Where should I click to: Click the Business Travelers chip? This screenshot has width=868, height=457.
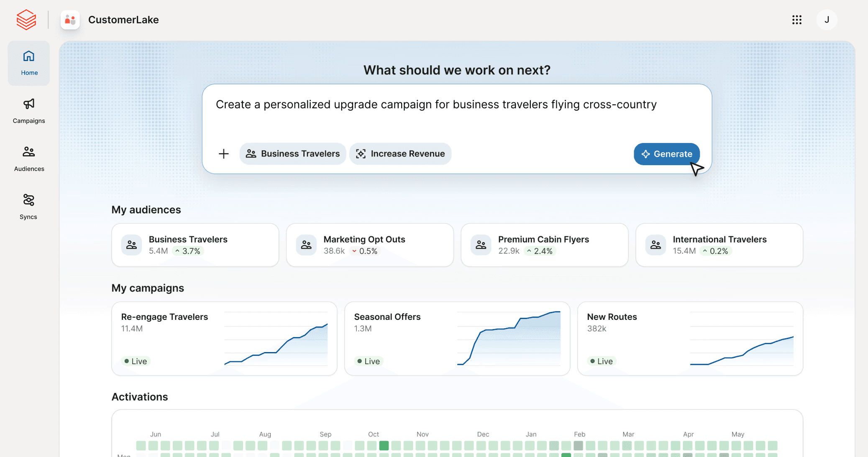tap(293, 154)
